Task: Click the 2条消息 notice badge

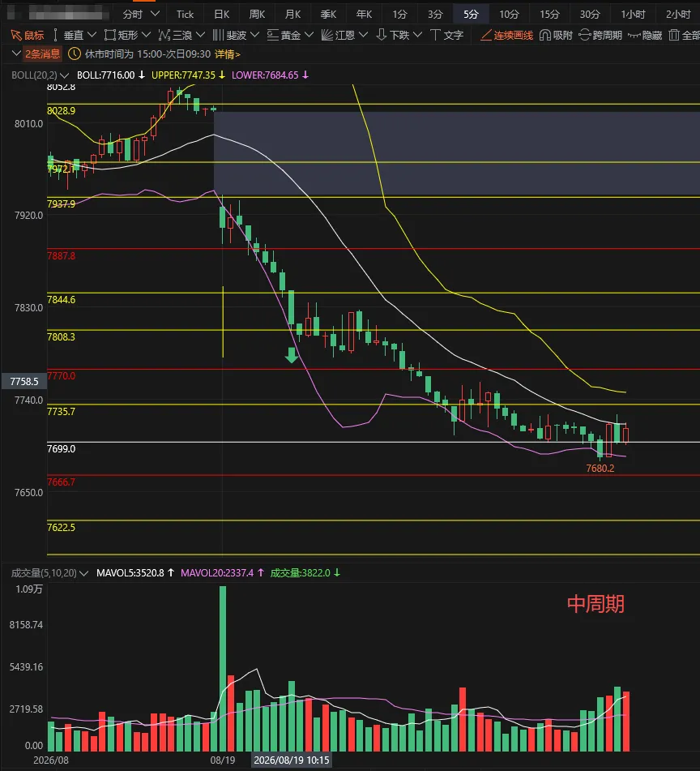Action: pyautogui.click(x=43, y=54)
